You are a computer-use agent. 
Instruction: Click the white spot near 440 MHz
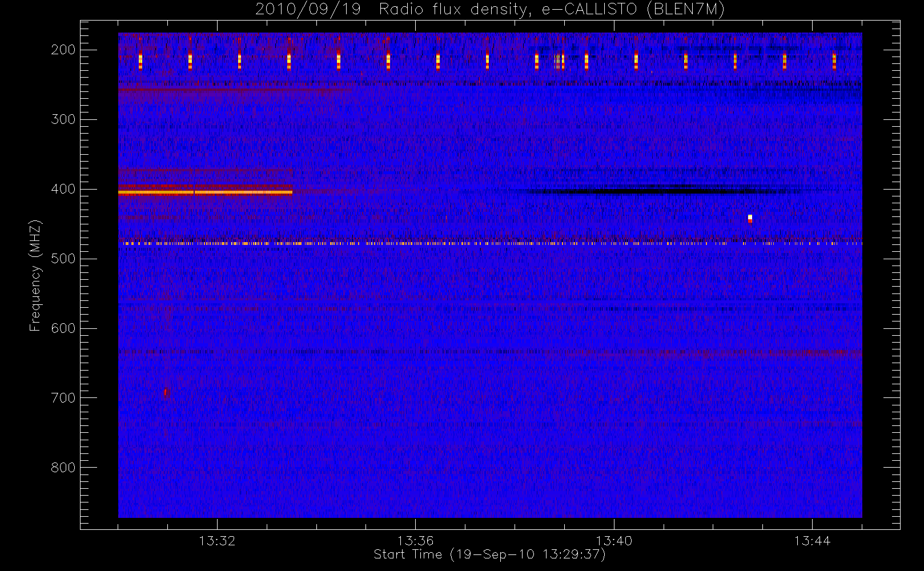pos(750,218)
